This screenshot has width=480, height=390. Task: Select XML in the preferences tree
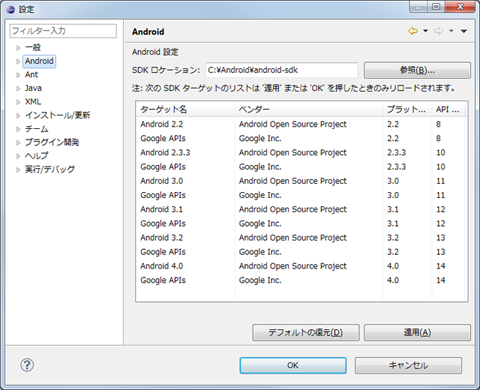33,102
